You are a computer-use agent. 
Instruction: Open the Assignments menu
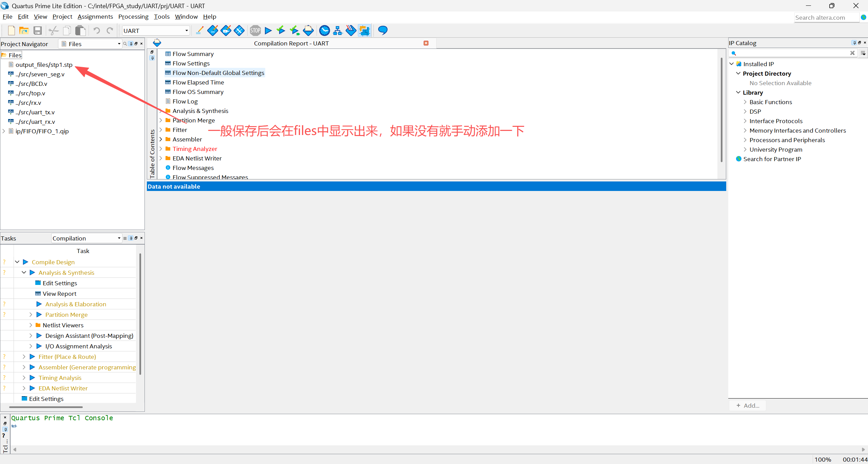95,17
